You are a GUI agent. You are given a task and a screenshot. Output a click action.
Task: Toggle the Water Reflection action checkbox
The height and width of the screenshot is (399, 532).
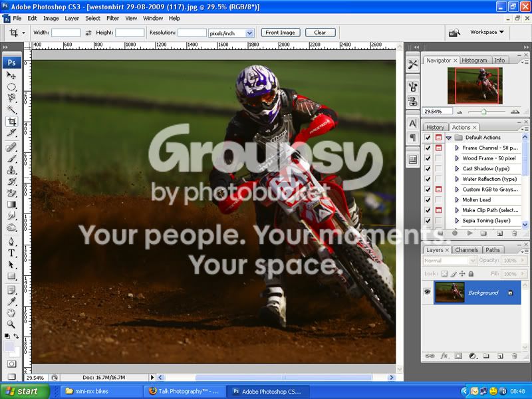(428, 179)
